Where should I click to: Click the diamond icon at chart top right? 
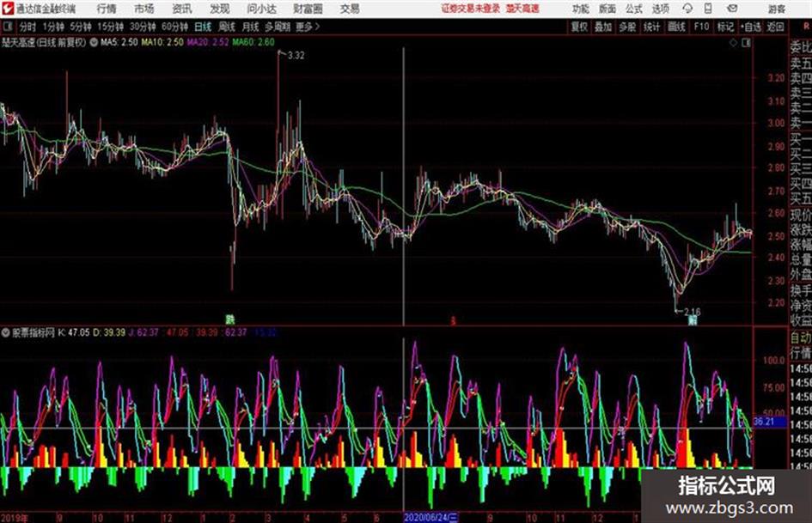(733, 43)
